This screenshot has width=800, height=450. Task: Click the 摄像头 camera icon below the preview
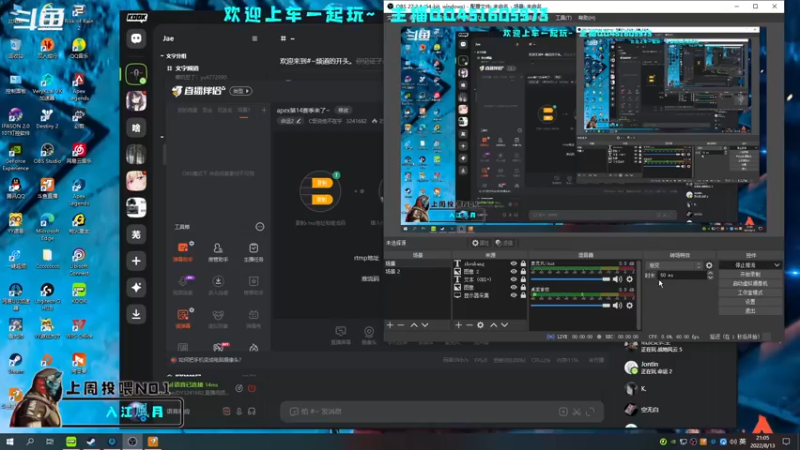coord(369,335)
